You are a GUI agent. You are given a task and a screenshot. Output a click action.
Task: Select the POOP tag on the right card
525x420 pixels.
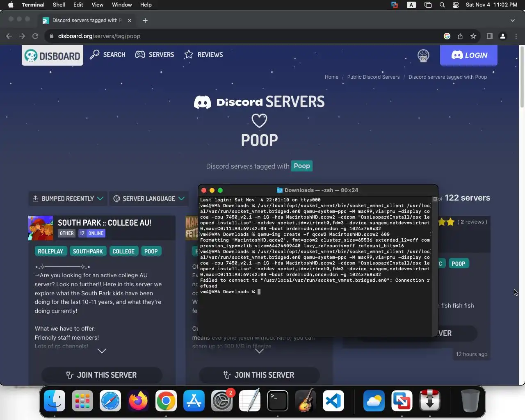(459, 264)
